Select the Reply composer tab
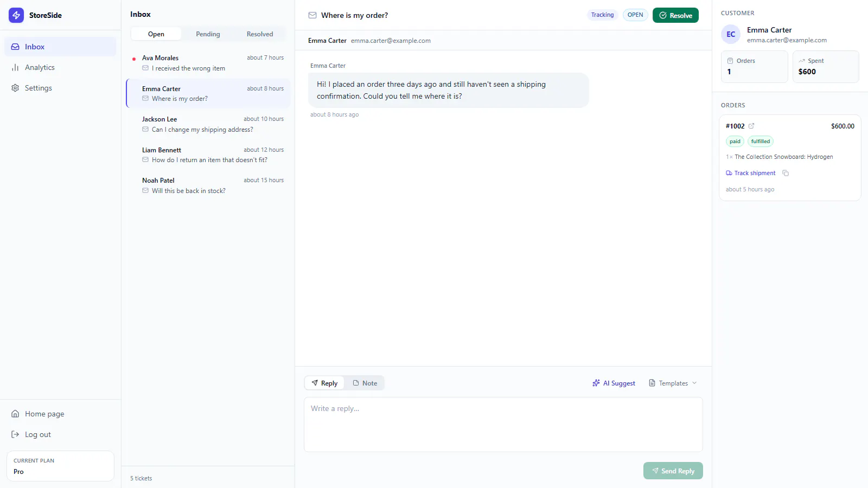 (x=324, y=383)
